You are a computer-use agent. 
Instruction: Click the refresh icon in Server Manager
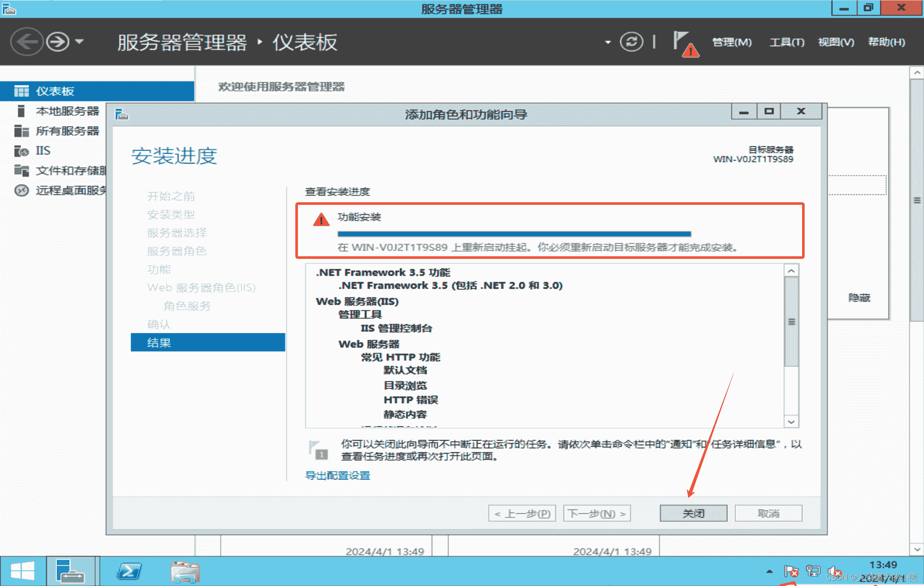click(x=631, y=41)
